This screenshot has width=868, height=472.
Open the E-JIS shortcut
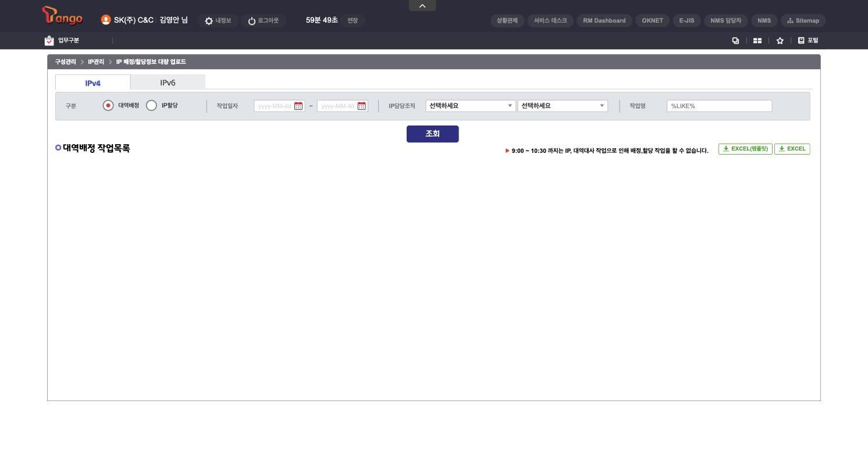(687, 21)
